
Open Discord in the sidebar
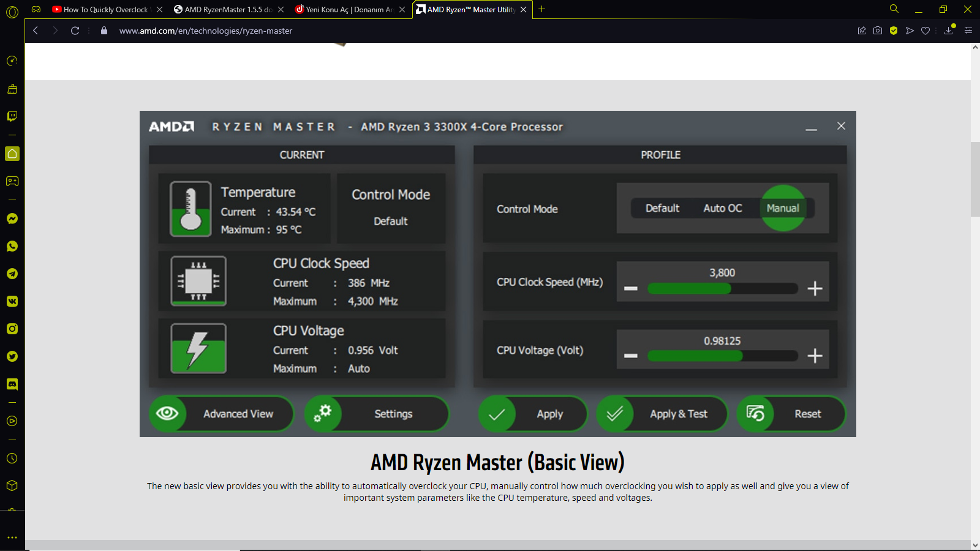pos(12,384)
